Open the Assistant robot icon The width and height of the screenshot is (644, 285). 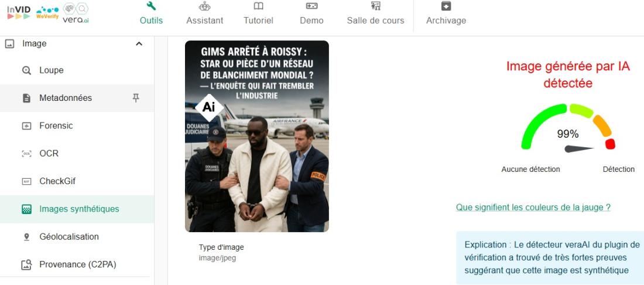click(x=204, y=6)
